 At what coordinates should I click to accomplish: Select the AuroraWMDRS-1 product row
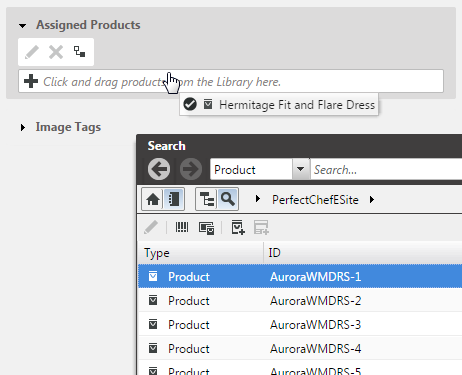(x=300, y=276)
